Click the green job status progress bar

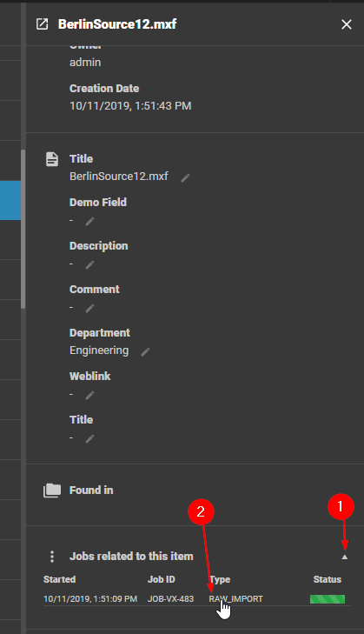[x=328, y=599]
